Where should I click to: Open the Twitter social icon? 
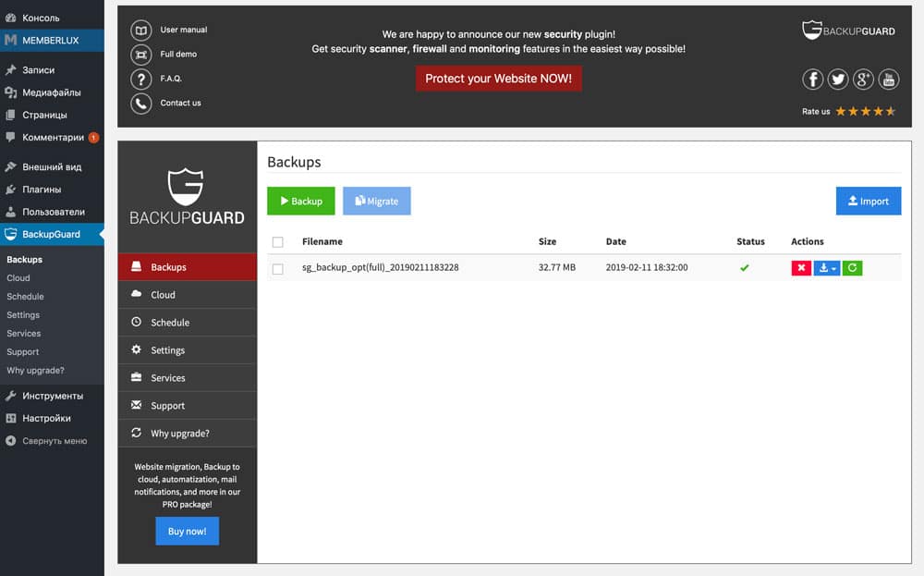(x=838, y=80)
